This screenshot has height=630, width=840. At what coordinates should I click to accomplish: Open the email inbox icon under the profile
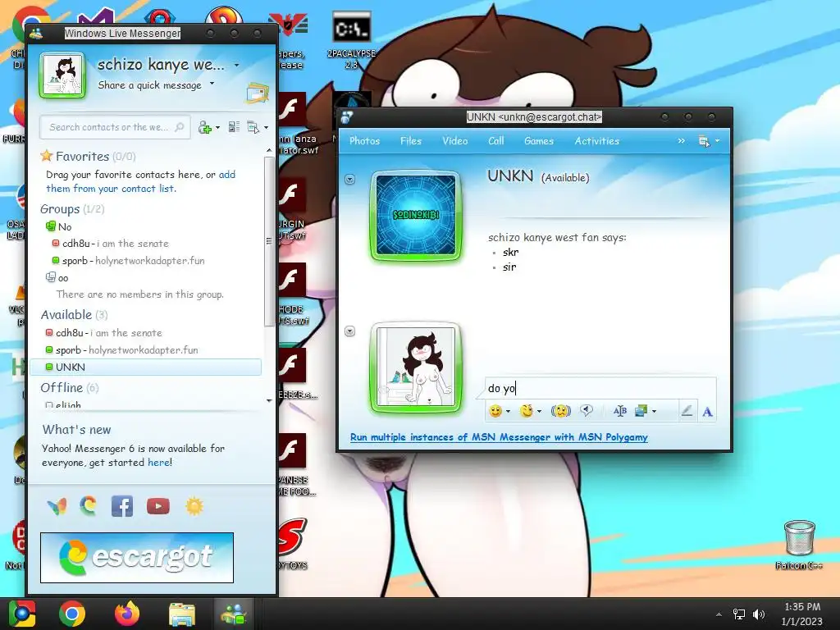258,93
